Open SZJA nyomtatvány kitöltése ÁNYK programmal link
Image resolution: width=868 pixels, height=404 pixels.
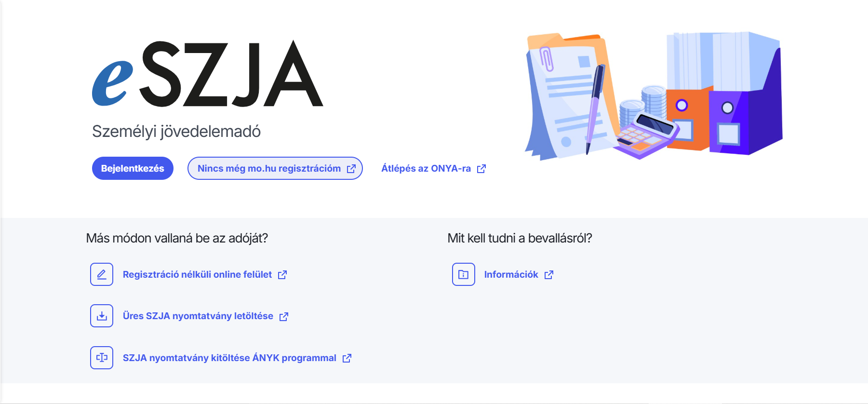pyautogui.click(x=237, y=358)
